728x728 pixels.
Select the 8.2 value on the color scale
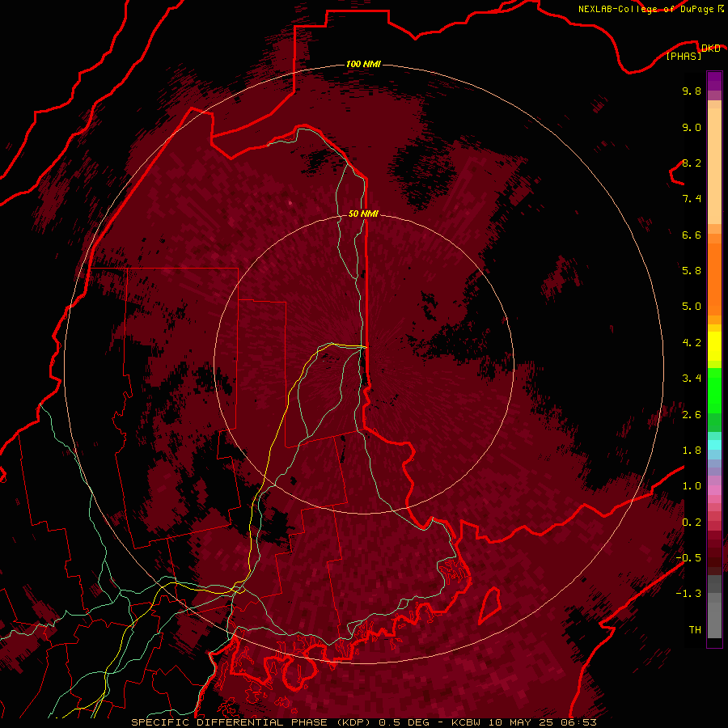pyautogui.click(x=692, y=163)
